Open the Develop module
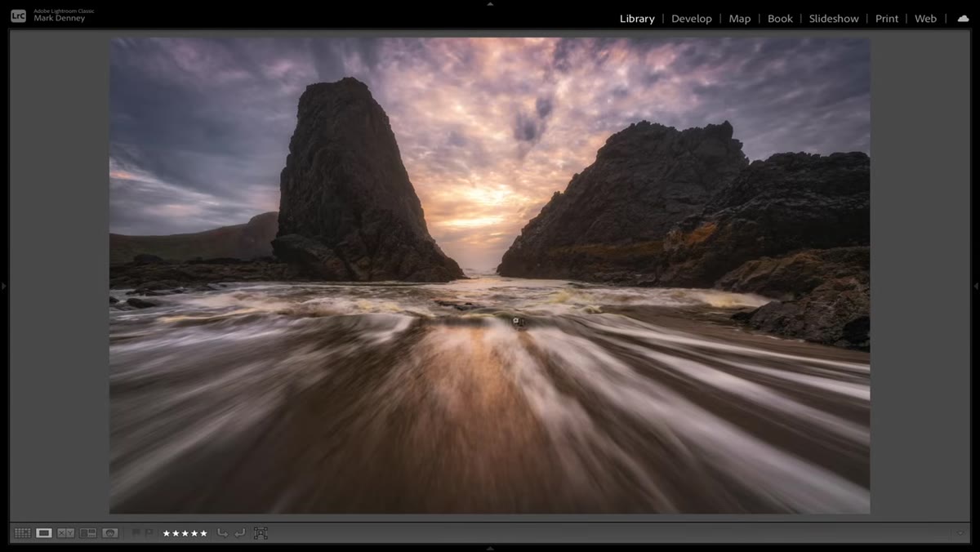Screen dimensions: 980x552 tap(692, 19)
